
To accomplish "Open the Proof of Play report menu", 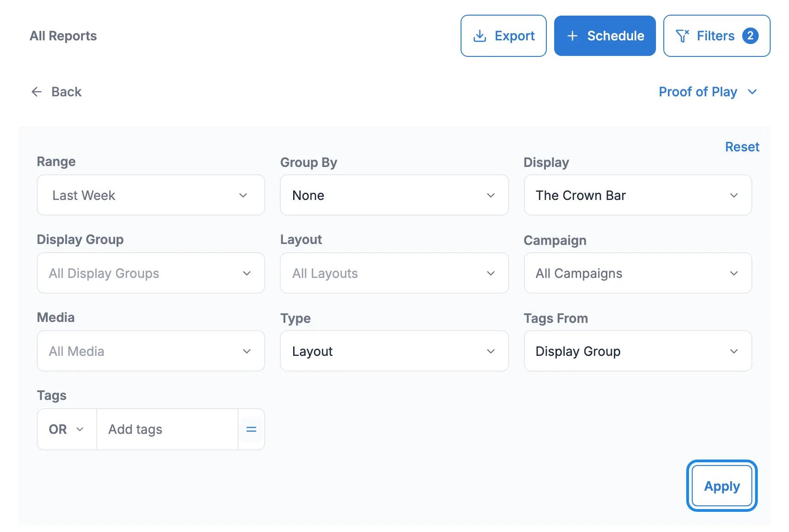I will coord(707,92).
